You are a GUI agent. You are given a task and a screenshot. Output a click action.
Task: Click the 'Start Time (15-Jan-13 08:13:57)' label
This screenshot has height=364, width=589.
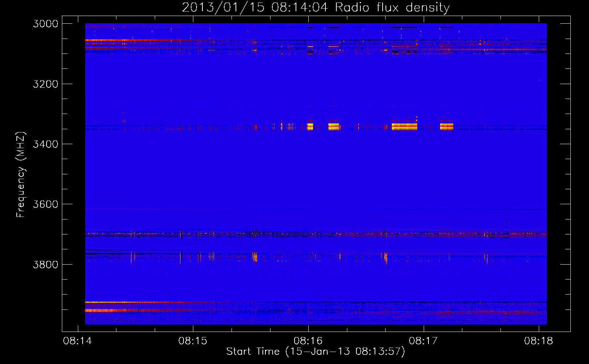tap(316, 352)
